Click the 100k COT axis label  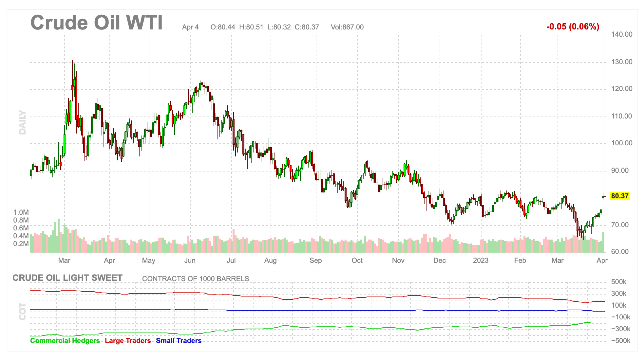619,305
